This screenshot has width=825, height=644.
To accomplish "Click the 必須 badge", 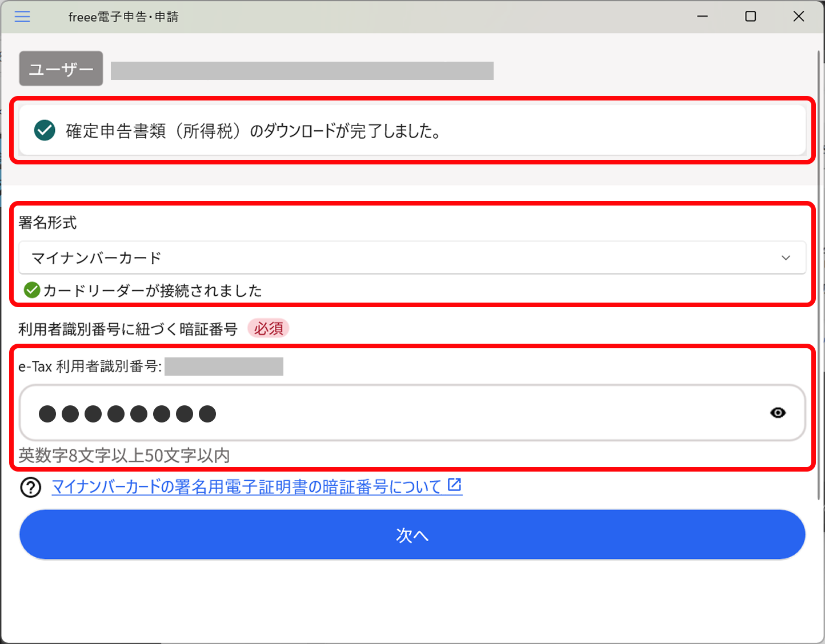I will point(269,328).
